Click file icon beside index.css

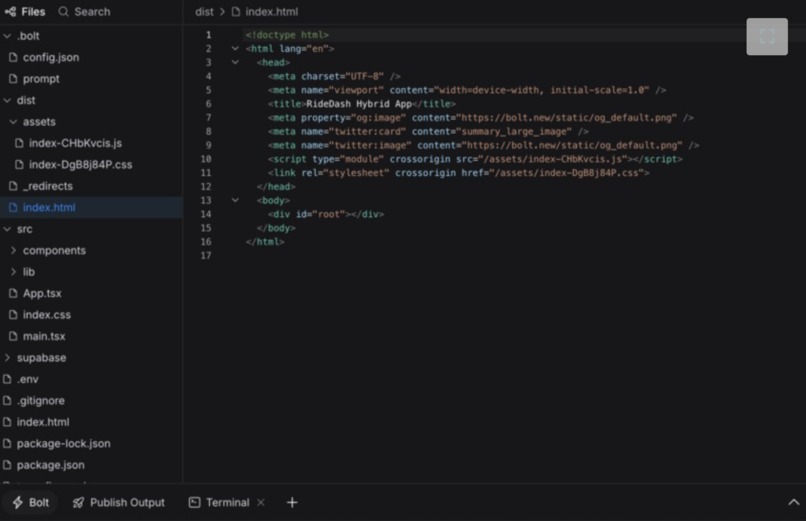[13, 315]
